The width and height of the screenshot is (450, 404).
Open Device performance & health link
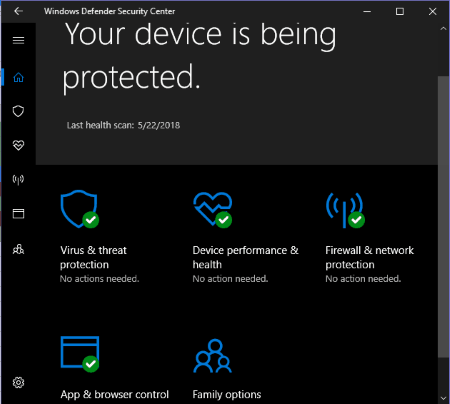tap(245, 257)
